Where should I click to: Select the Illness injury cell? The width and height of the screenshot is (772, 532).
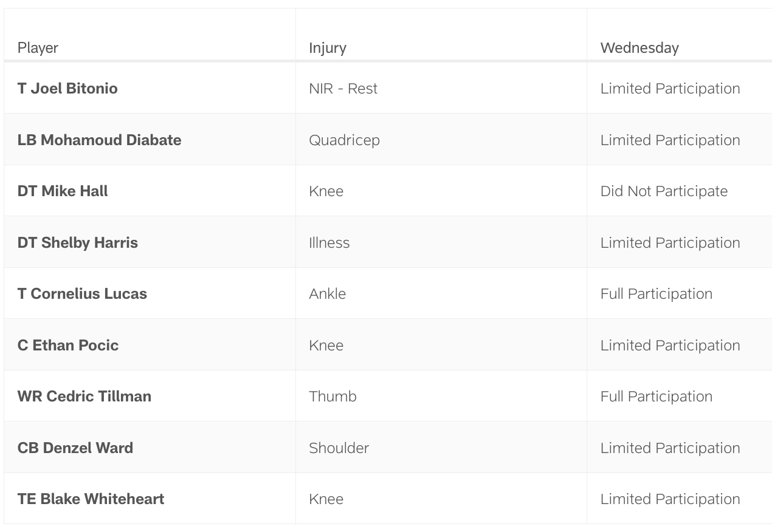[x=329, y=243]
